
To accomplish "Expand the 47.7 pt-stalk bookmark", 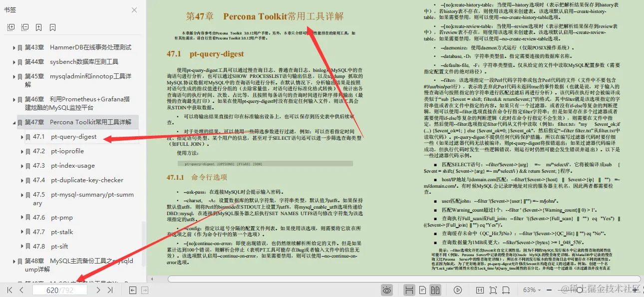I will tap(22, 232).
